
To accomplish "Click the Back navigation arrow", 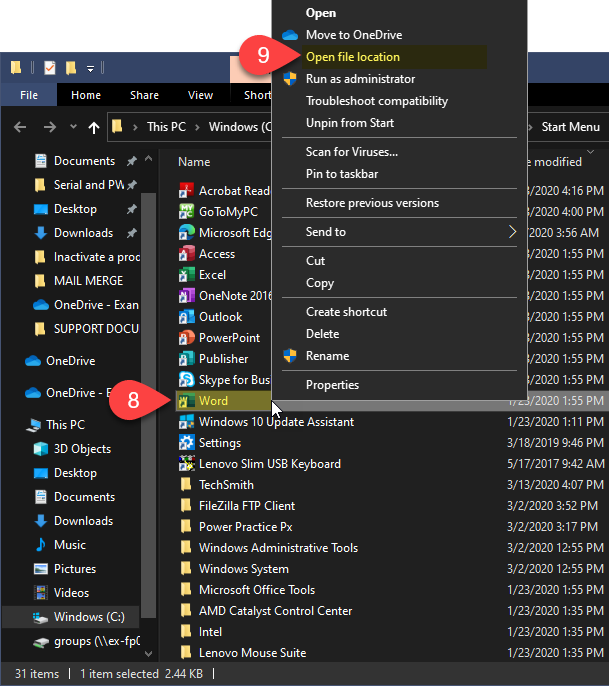I will 20,127.
